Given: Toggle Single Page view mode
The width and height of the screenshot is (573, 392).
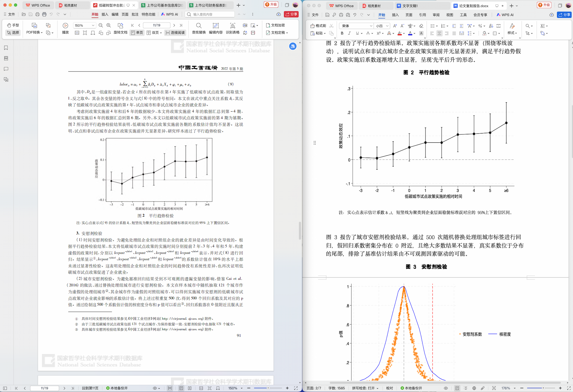Looking at the screenshot, I should 137,33.
